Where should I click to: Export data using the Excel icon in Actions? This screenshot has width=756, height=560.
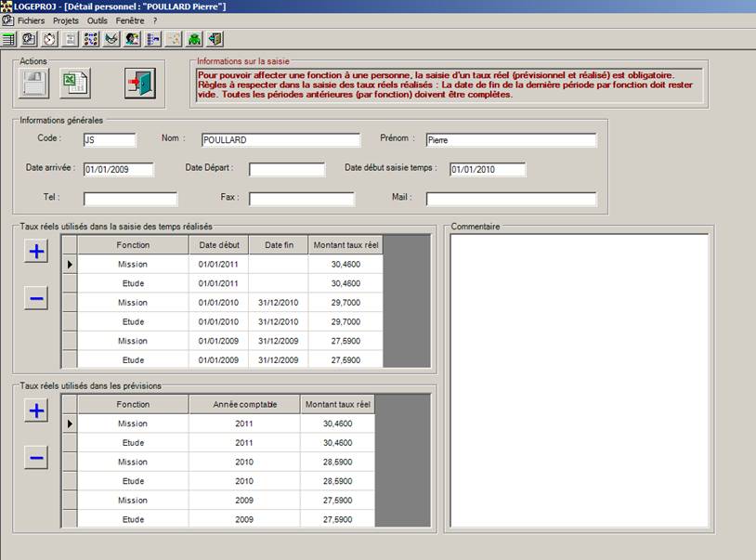[74, 84]
